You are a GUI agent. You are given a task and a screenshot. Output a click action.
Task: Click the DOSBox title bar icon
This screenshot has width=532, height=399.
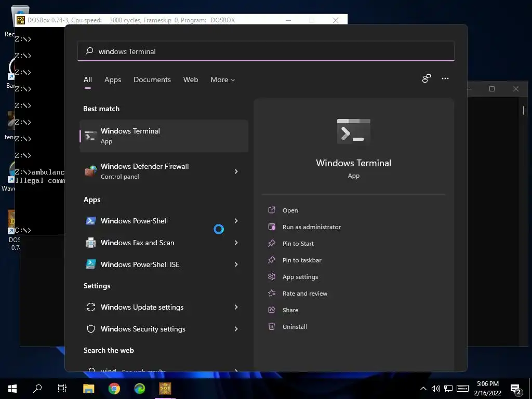pos(21,20)
